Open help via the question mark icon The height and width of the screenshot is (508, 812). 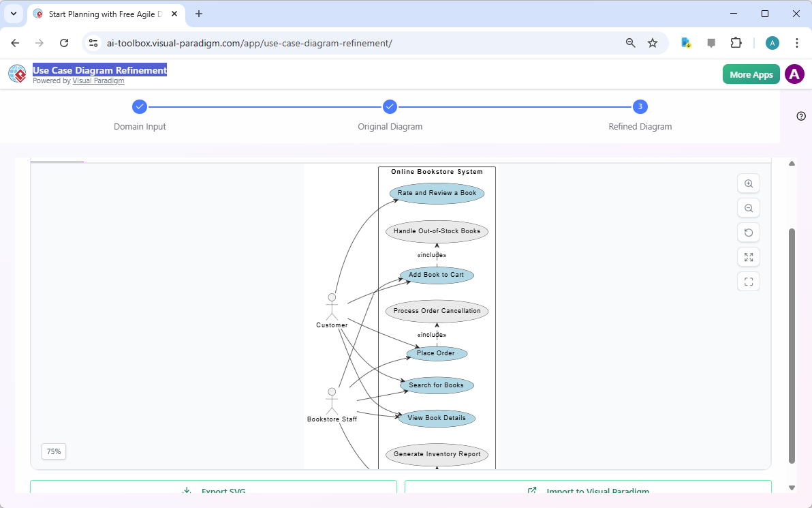pyautogui.click(x=801, y=116)
